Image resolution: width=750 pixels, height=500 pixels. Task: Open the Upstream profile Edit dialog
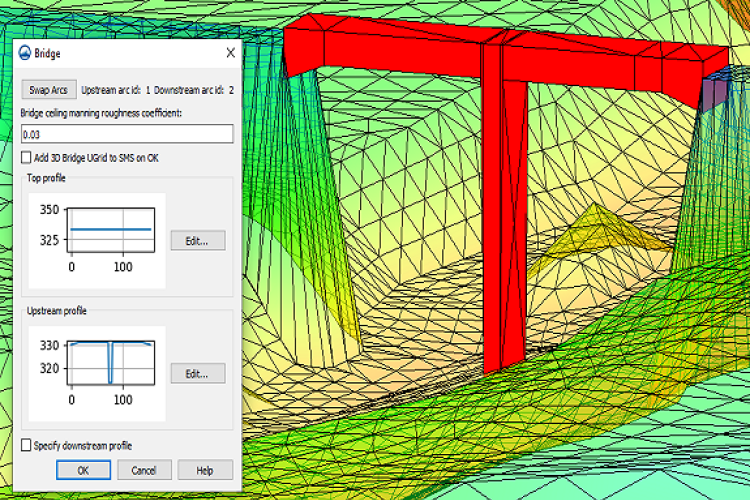[x=198, y=373]
